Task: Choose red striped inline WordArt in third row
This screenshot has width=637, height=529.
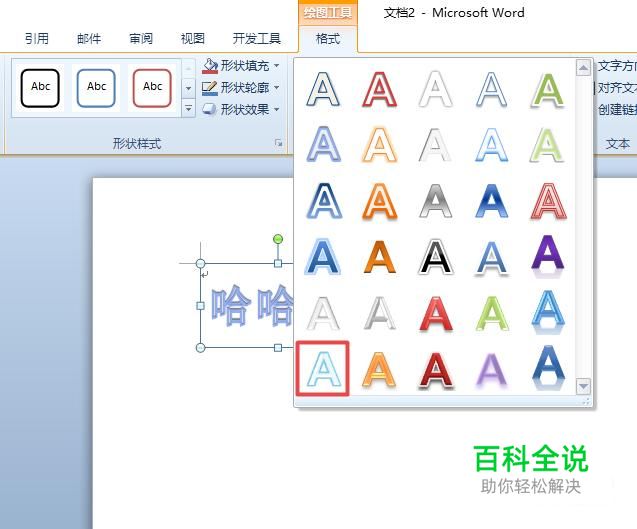Action: coord(548,200)
